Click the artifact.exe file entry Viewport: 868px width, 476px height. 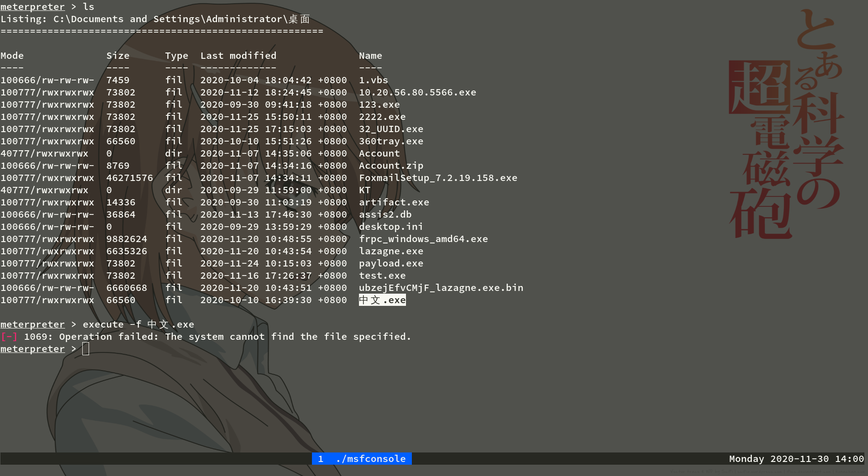click(394, 202)
